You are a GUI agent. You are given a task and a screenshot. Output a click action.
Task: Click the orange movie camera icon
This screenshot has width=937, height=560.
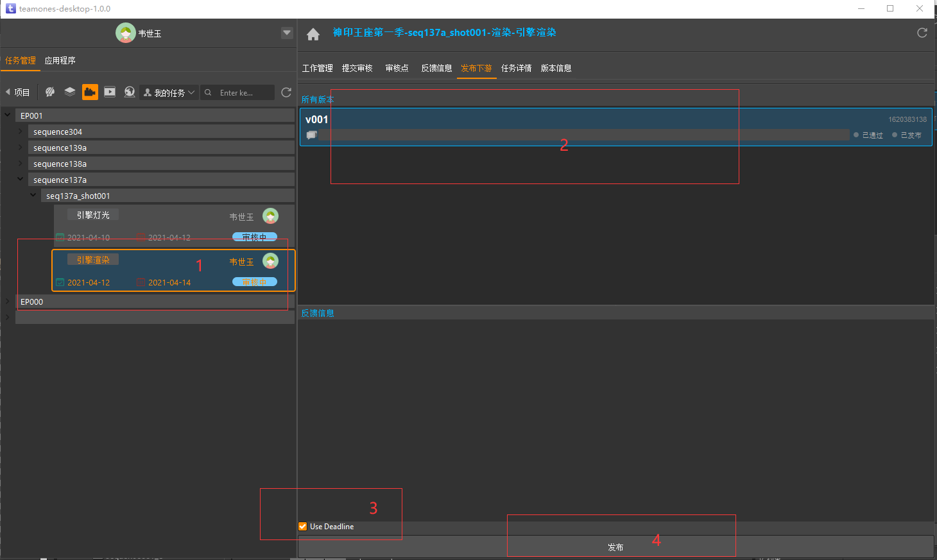pos(90,92)
